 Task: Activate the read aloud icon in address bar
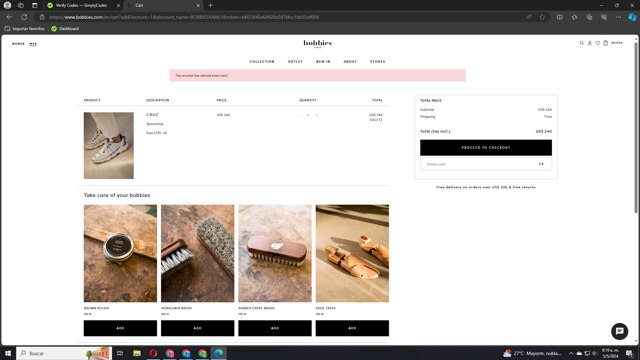(x=529, y=17)
